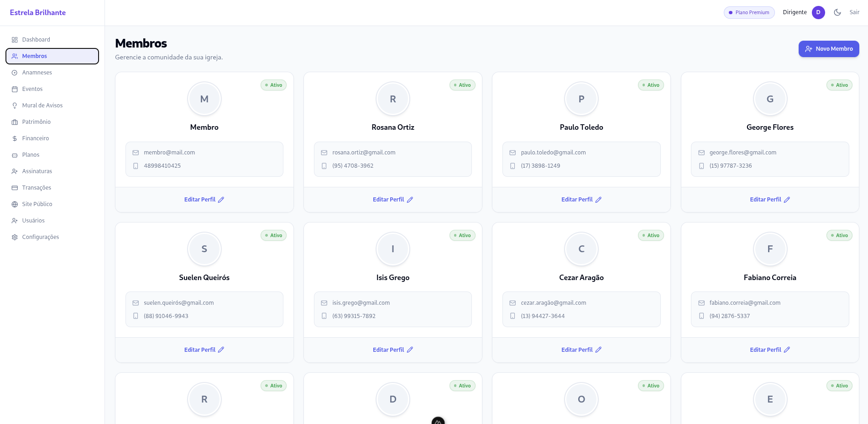
Task: Click the Dirigente user label
Action: 795,12
